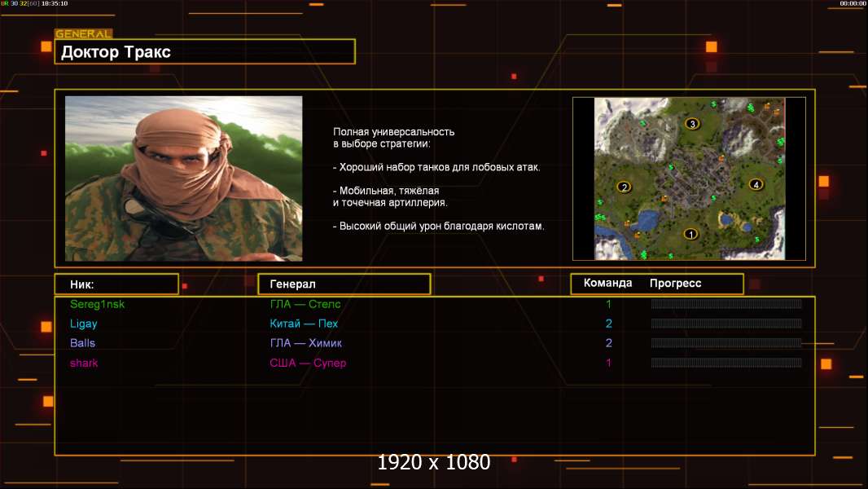868x489 pixels.
Task: Click Sereg1nsk's loading progress bar
Action: pyautogui.click(x=726, y=303)
